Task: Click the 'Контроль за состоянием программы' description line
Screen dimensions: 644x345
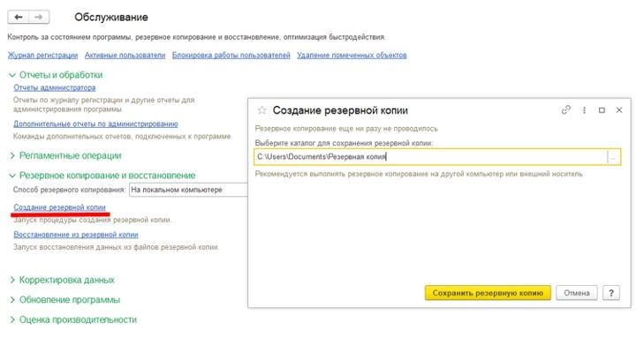Action: [x=196, y=37]
